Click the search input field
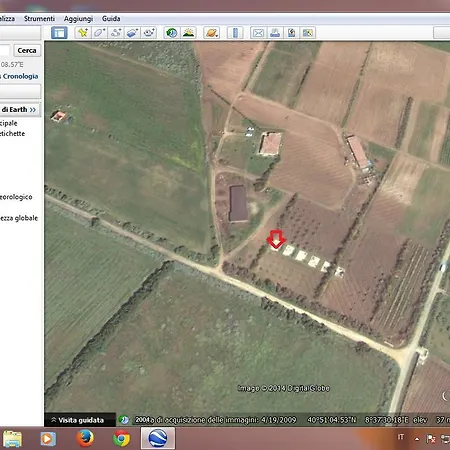This screenshot has width=450, height=450. (x=5, y=50)
